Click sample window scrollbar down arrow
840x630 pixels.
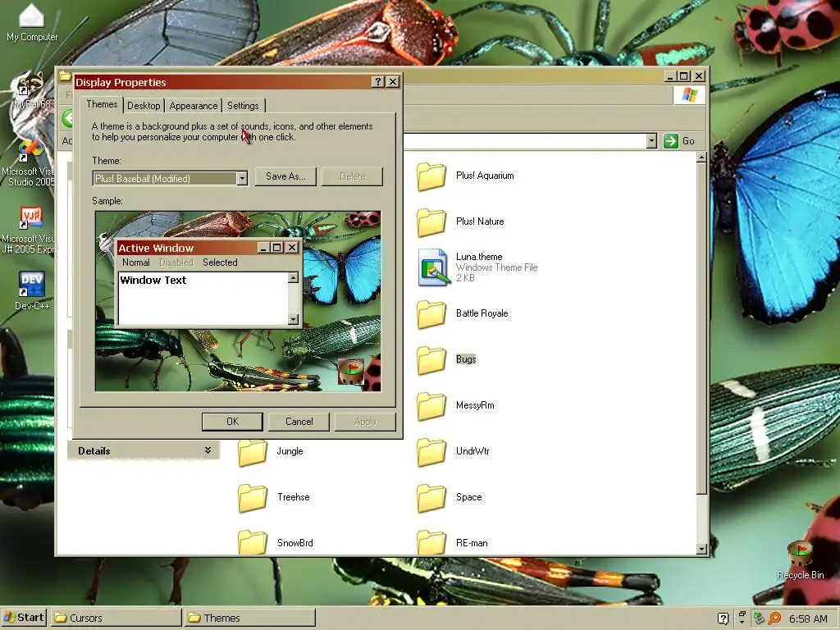click(x=293, y=319)
